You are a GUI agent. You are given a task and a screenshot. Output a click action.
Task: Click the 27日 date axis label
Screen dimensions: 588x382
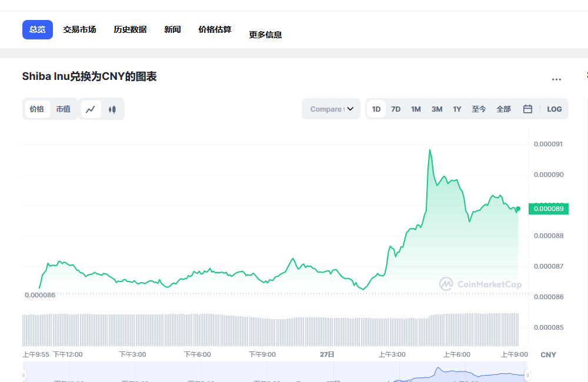point(327,354)
